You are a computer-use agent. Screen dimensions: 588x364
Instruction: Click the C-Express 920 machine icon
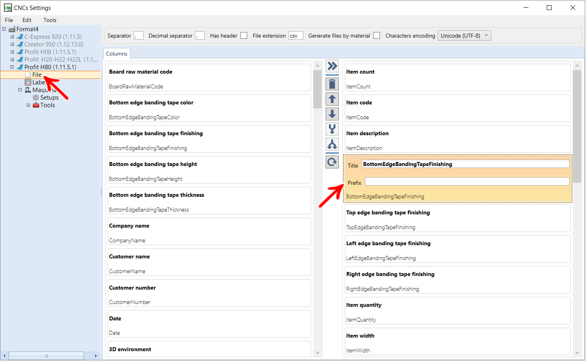point(20,37)
